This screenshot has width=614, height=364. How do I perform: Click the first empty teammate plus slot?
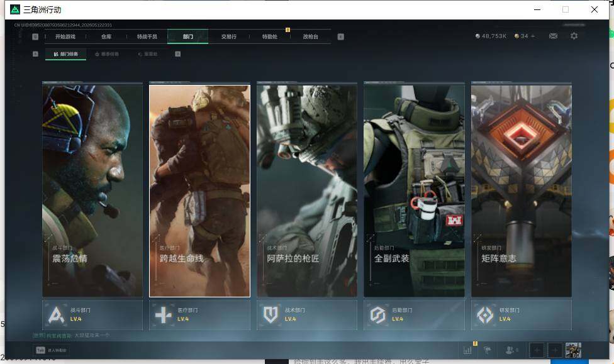click(x=537, y=350)
